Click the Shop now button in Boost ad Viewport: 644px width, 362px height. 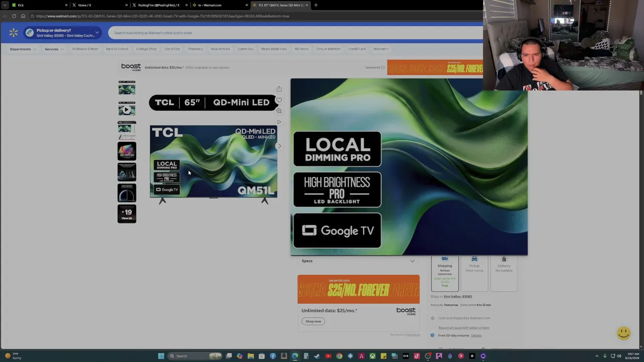[x=313, y=321]
